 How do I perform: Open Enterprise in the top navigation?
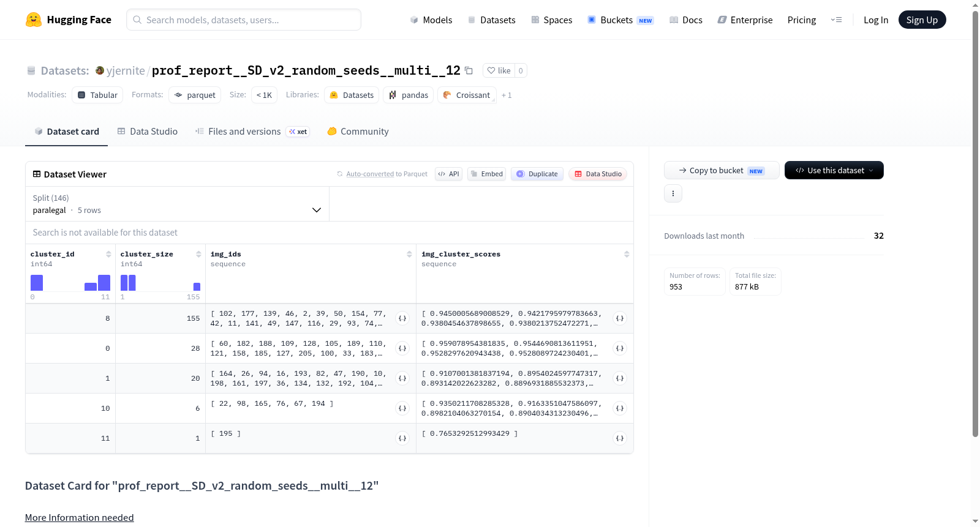[x=745, y=20]
